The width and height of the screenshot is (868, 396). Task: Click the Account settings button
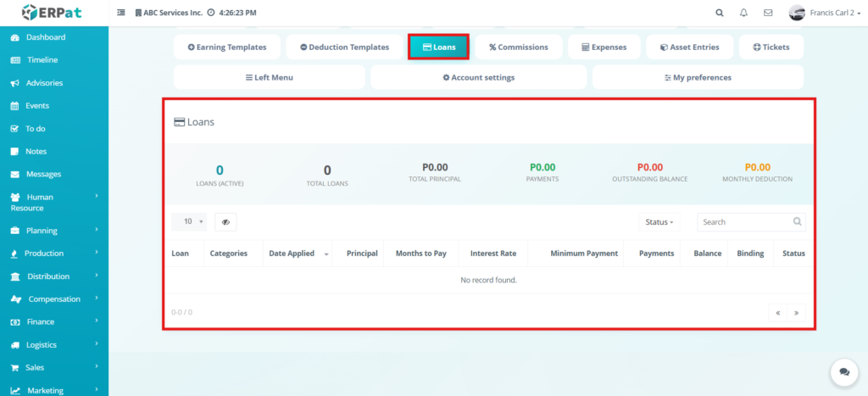coord(478,77)
